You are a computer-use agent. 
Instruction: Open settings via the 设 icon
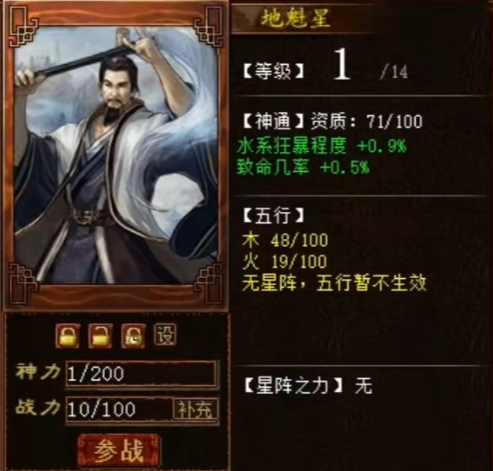[165, 335]
